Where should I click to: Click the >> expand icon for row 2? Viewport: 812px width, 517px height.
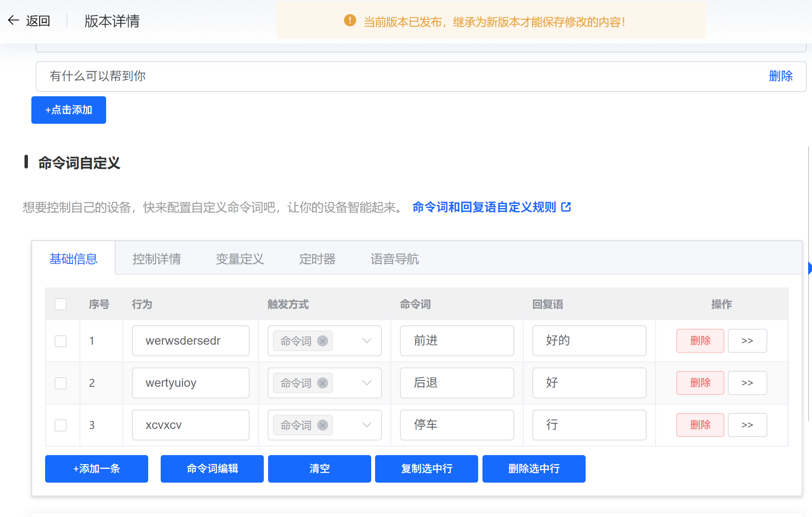[x=747, y=383]
